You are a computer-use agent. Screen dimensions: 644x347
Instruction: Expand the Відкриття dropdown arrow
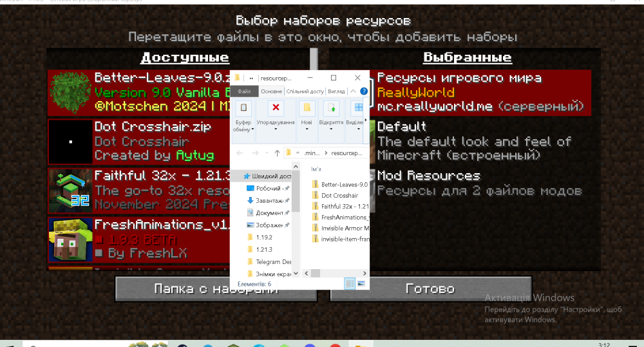tap(331, 129)
